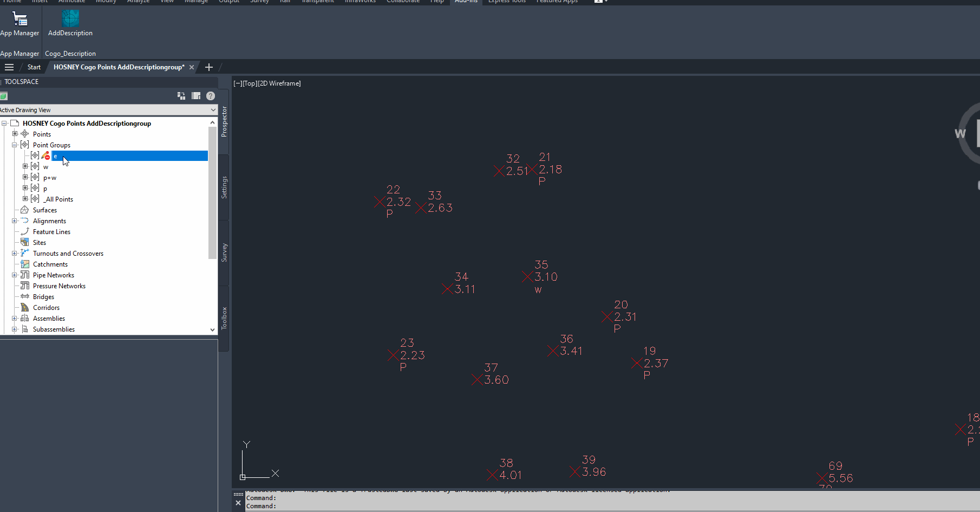Select the 'p' point group label

tap(45, 189)
